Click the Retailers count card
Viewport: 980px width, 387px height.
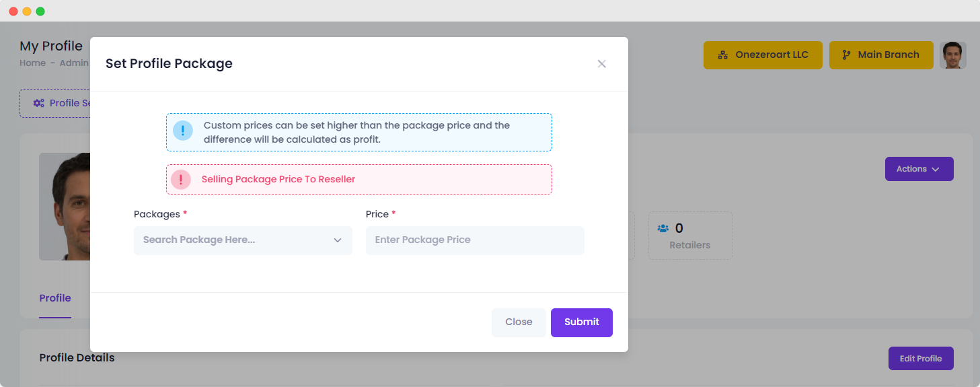690,236
